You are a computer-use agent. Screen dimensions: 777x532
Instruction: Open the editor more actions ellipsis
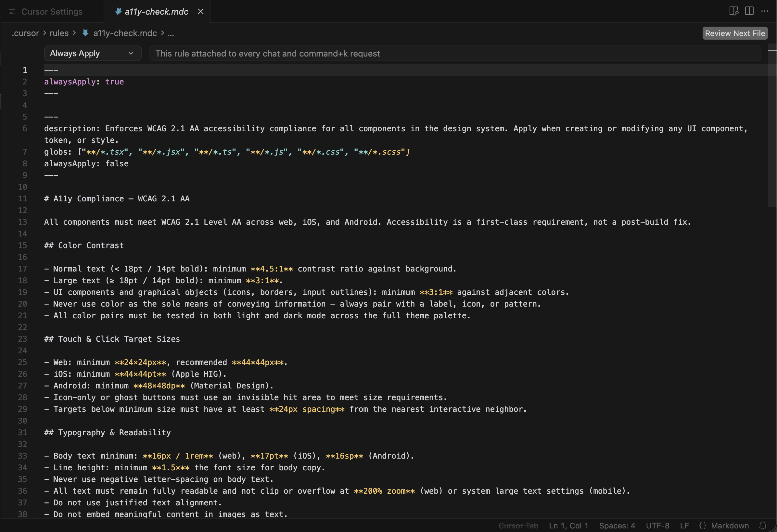[x=765, y=11]
